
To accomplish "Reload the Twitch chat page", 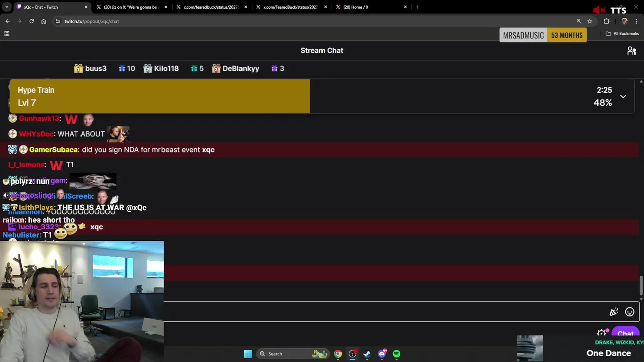I will click(31, 21).
